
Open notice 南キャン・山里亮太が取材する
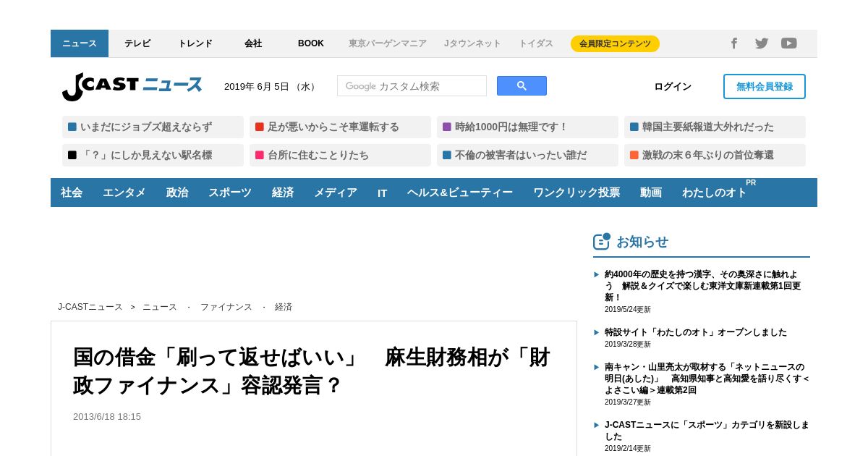[x=707, y=379]
